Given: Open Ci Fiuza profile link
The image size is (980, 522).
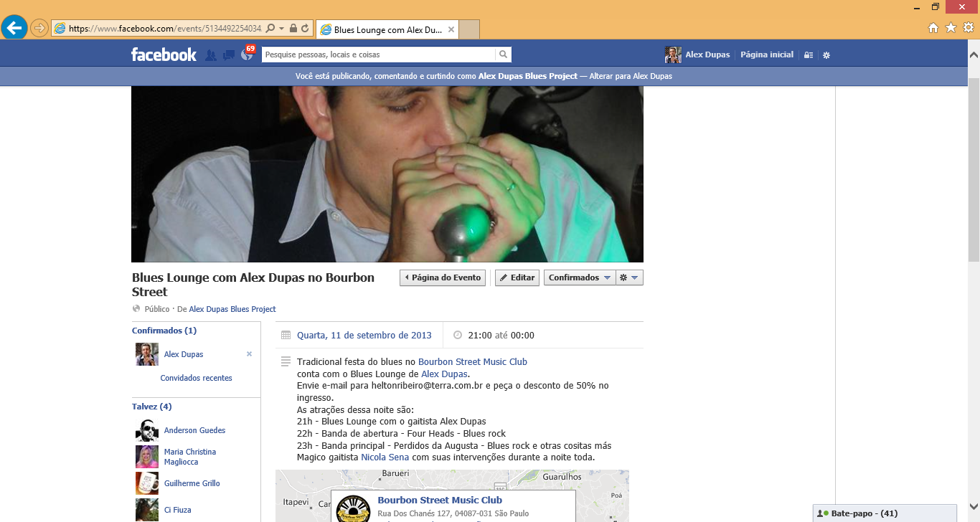Looking at the screenshot, I should (x=178, y=510).
